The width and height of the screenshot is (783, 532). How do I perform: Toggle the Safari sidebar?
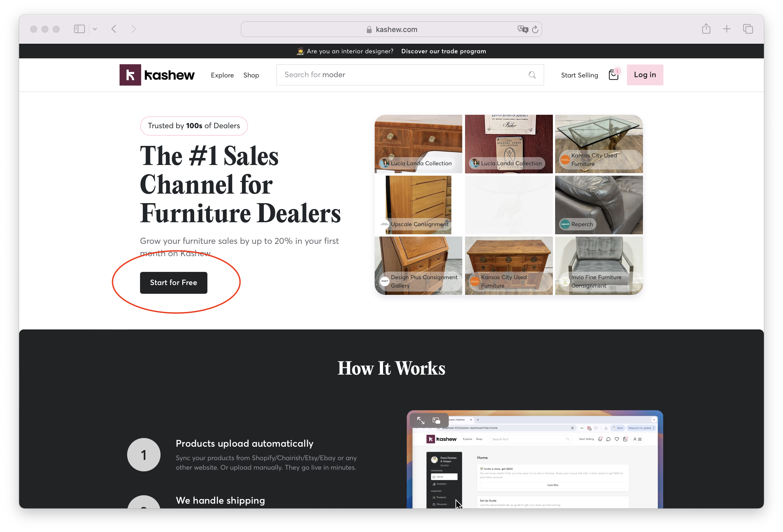coord(79,29)
